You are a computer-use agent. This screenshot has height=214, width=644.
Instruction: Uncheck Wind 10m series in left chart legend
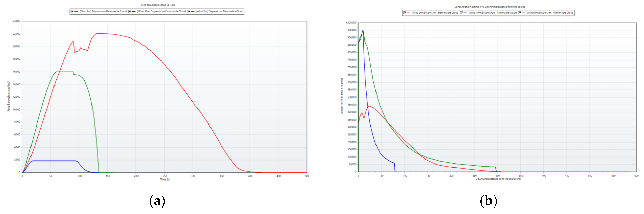click(x=130, y=11)
